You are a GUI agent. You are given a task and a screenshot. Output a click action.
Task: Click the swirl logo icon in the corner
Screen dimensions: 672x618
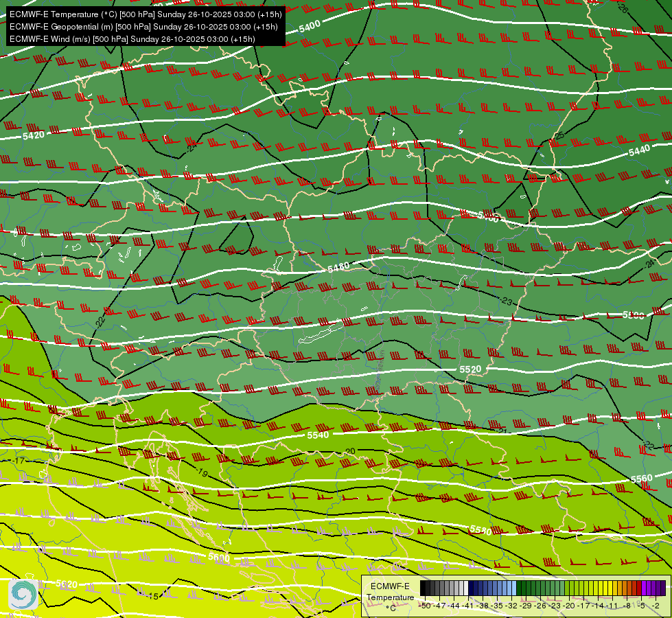[24, 594]
